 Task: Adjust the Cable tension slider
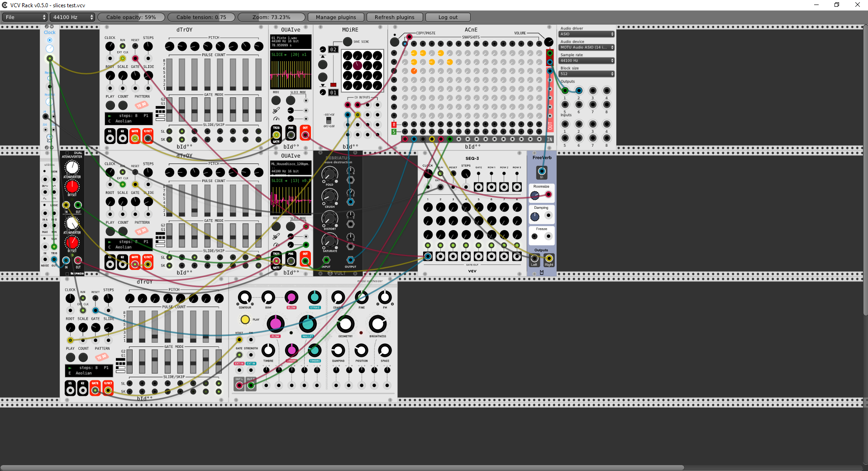201,17
